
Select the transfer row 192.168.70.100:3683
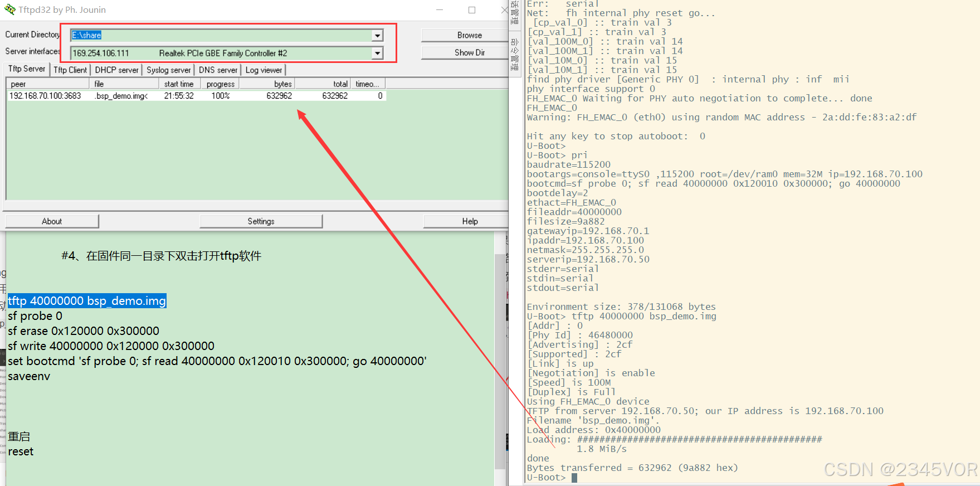(x=196, y=96)
